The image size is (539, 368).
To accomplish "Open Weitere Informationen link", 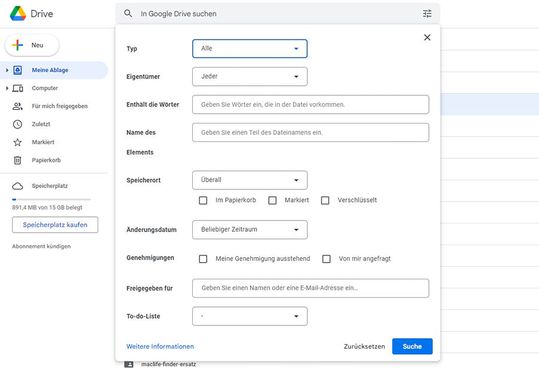I will tap(160, 346).
